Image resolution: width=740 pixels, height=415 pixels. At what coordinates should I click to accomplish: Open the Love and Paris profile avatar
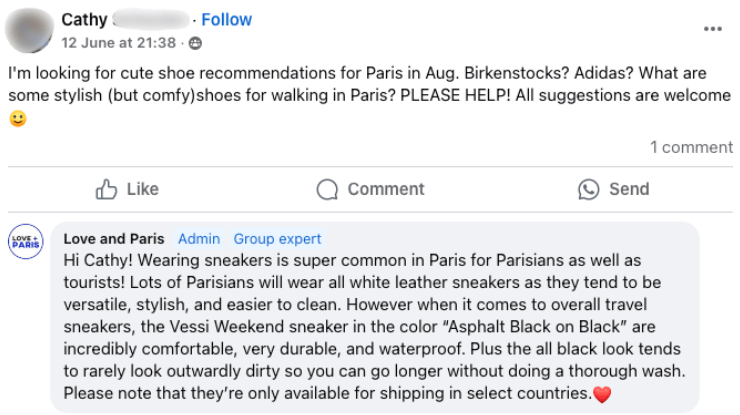[25, 242]
